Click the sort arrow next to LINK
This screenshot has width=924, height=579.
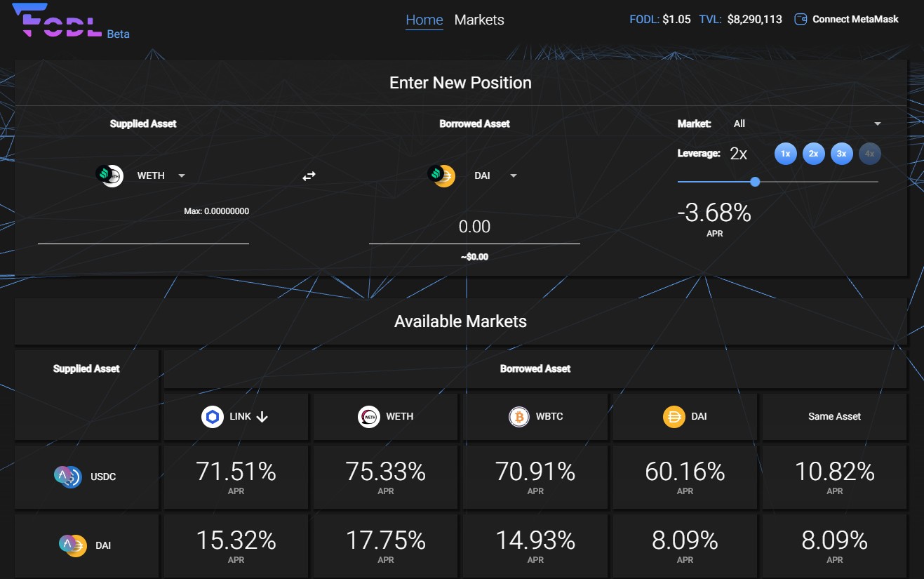click(x=262, y=416)
